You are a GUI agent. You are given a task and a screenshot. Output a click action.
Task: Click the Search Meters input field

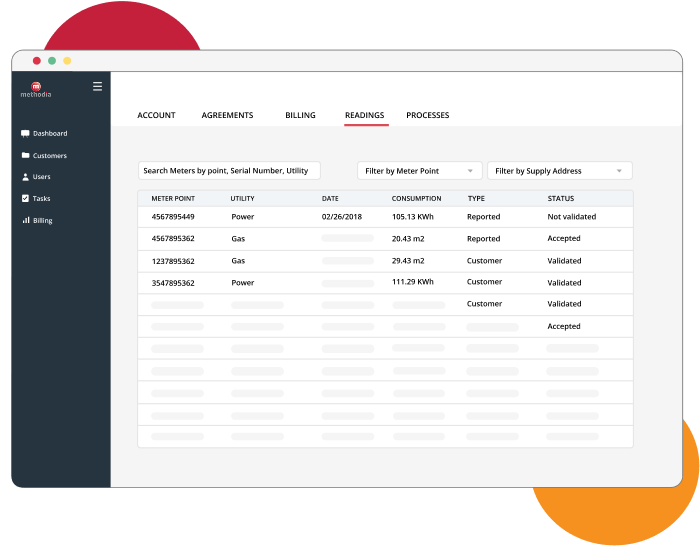pos(229,171)
